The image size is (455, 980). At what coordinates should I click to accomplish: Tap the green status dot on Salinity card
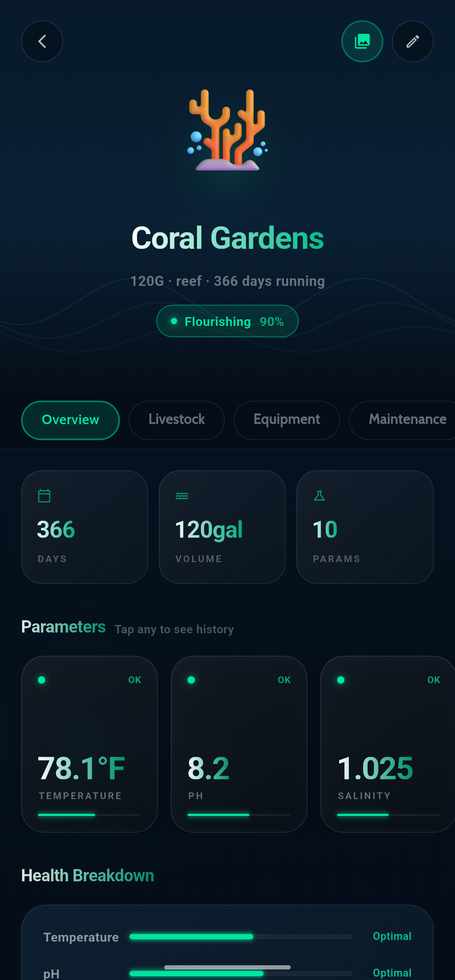coord(341,680)
